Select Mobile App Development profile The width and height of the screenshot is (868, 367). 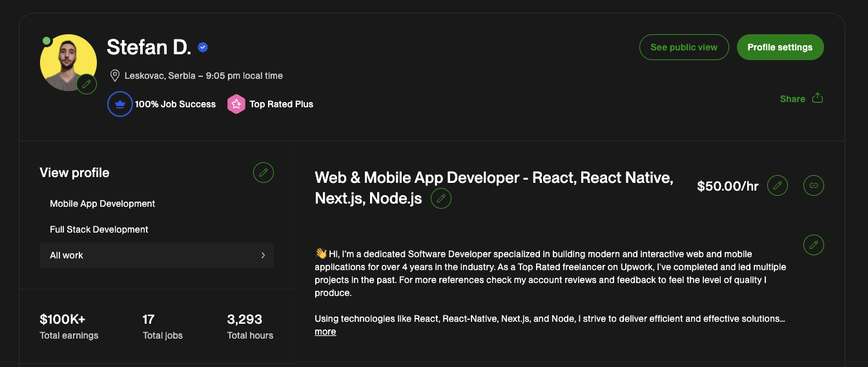[x=103, y=204]
